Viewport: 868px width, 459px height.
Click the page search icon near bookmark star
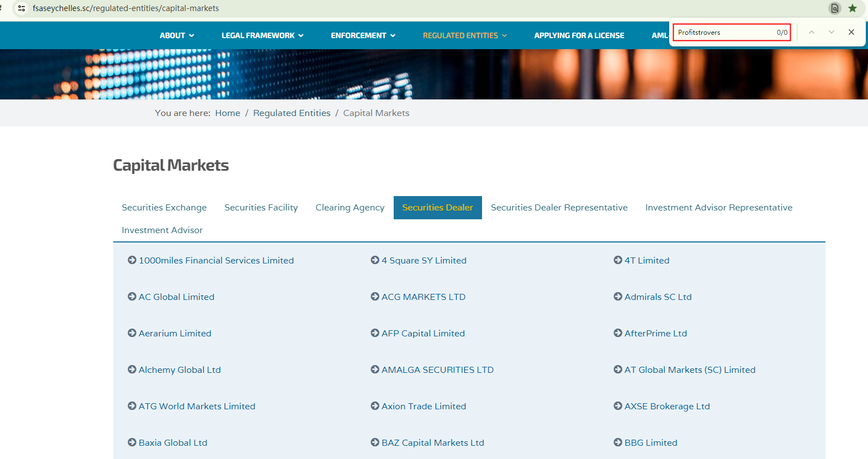(x=834, y=8)
